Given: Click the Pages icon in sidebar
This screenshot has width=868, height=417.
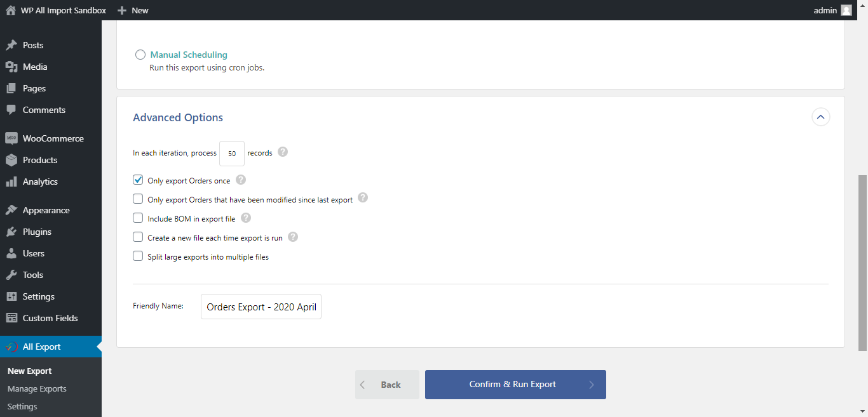Looking at the screenshot, I should [11, 88].
